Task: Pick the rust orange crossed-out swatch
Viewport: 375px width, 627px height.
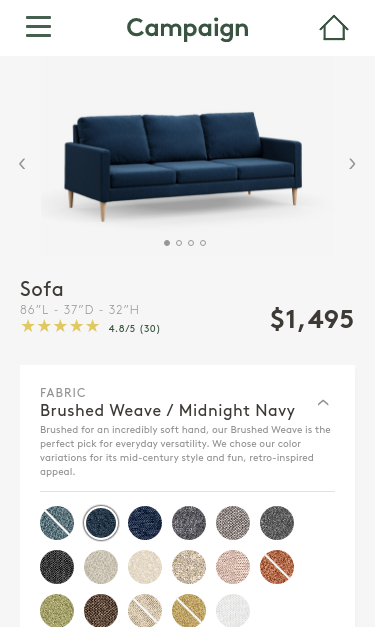Action: (277, 567)
